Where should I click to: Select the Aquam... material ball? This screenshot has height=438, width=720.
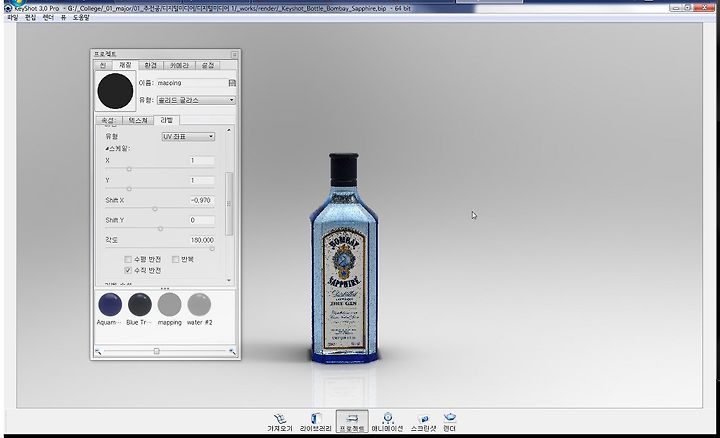coord(110,304)
